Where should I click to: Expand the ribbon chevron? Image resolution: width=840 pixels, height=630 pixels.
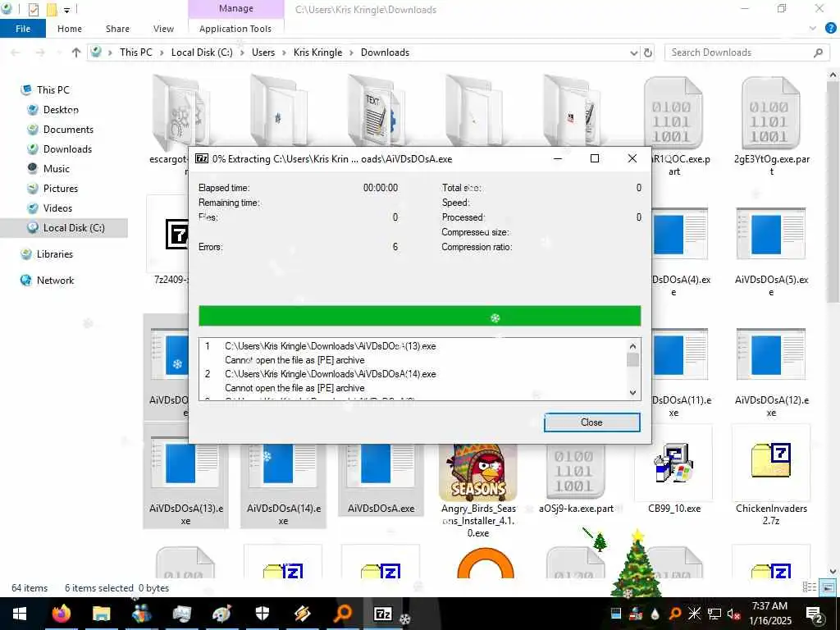813,29
